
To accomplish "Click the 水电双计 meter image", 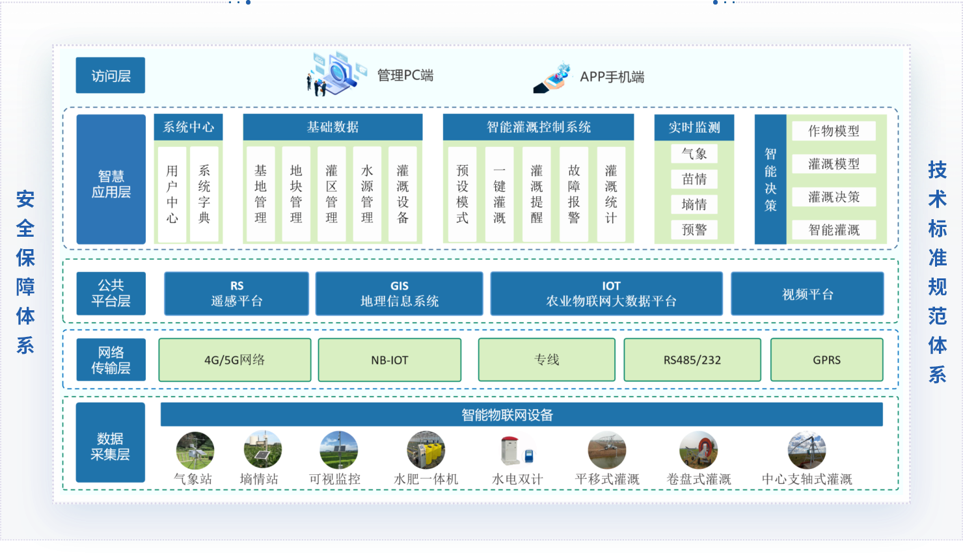I will pos(517,450).
